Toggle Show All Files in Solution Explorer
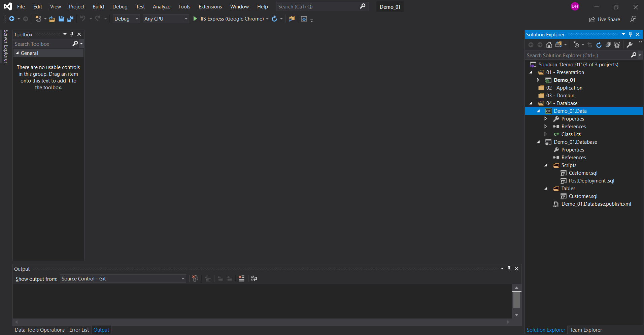644x335 pixels. [x=617, y=45]
